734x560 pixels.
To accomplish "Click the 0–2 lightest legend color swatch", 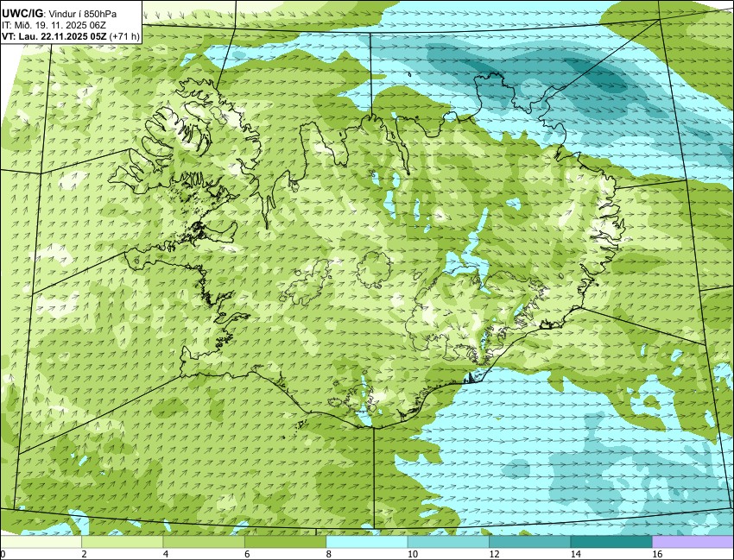I will click(x=41, y=542).
